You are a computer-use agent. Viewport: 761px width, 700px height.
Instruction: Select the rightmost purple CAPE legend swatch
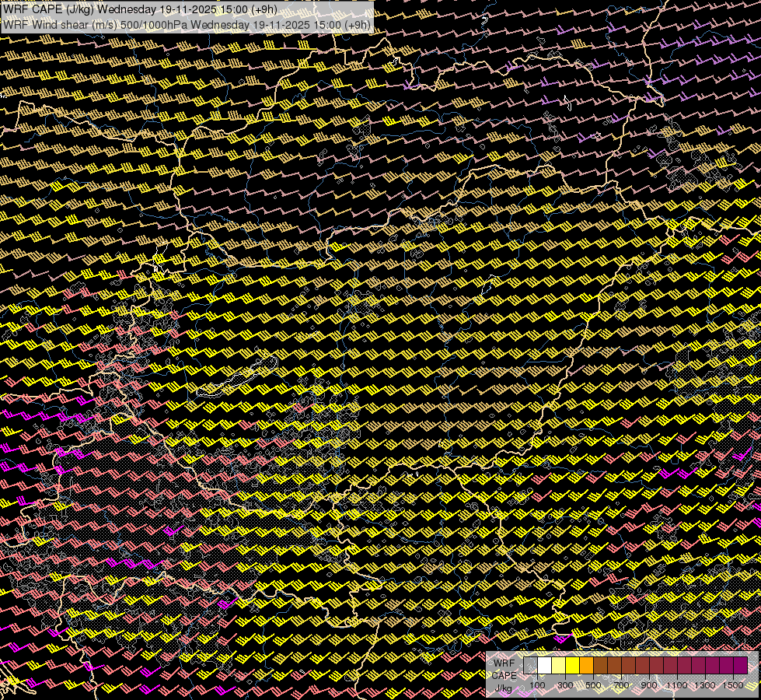(741, 665)
